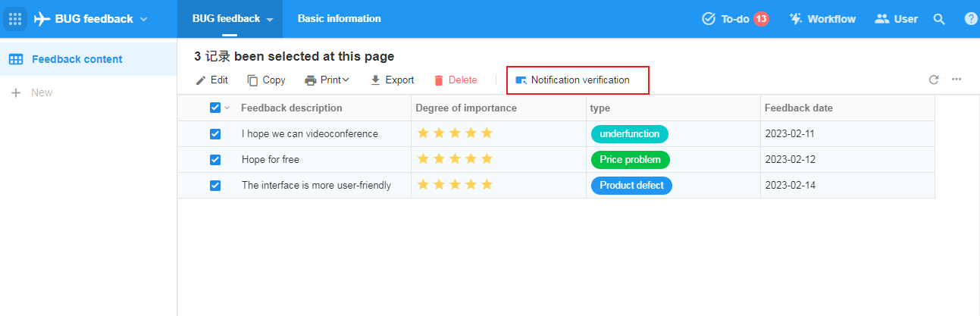Expand the Print dropdown menu

point(327,80)
